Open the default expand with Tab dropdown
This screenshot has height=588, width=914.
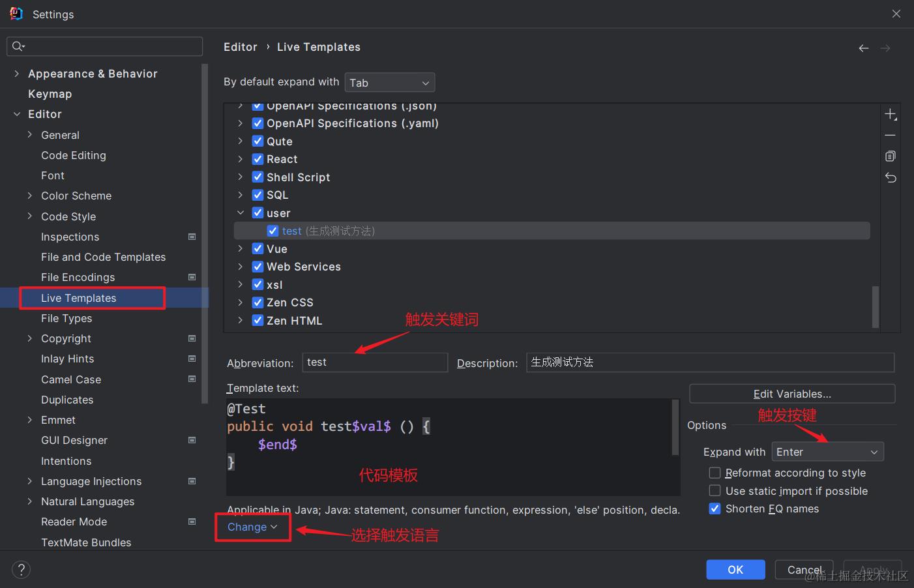tap(390, 83)
